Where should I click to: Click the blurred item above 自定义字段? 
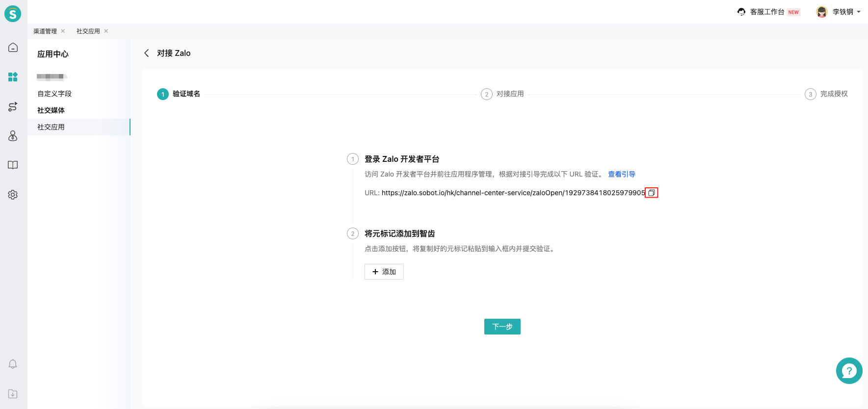[x=52, y=77]
